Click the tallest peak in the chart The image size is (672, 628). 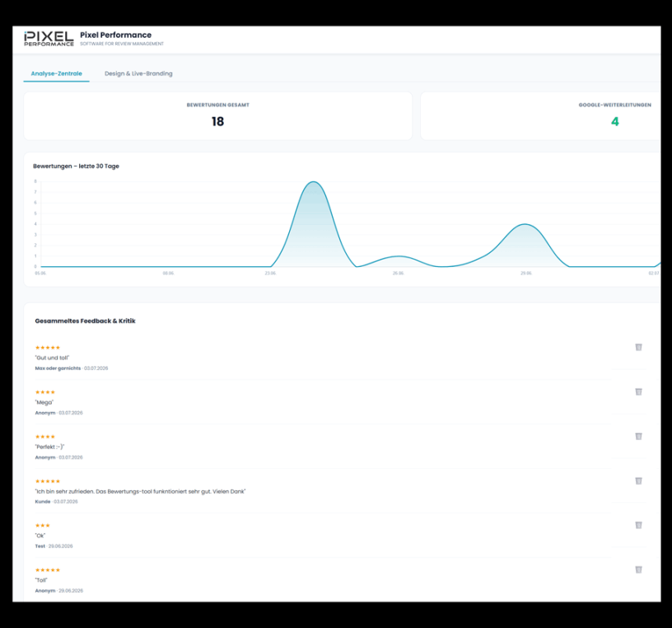[314, 182]
